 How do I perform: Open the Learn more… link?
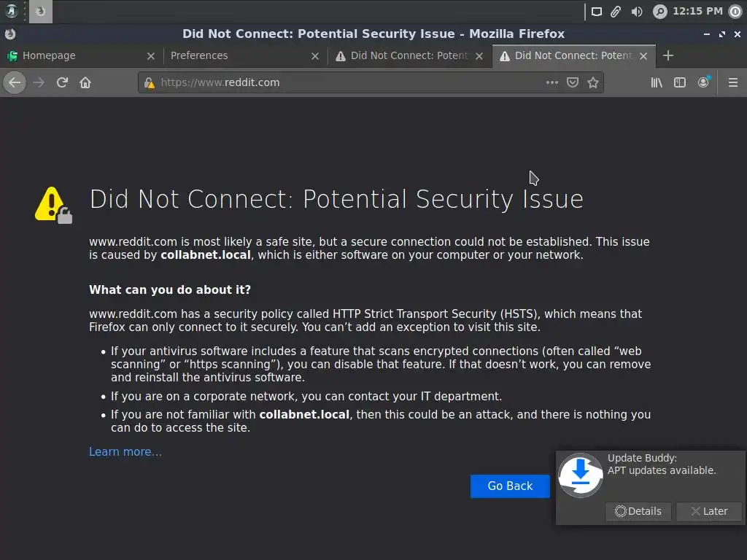click(x=125, y=452)
